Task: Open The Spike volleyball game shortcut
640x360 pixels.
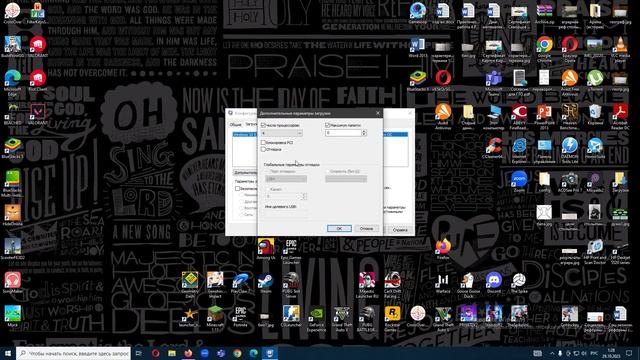Action: [519, 281]
